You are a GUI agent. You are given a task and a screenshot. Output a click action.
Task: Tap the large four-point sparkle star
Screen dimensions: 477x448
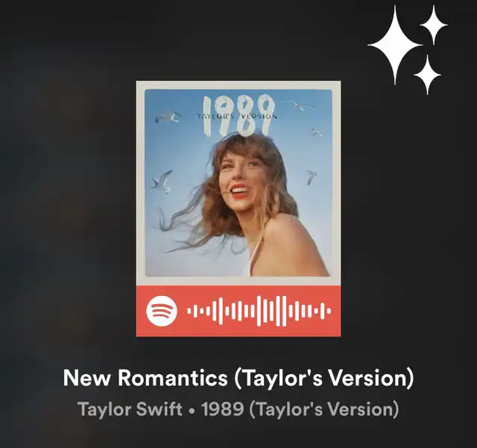pos(395,45)
